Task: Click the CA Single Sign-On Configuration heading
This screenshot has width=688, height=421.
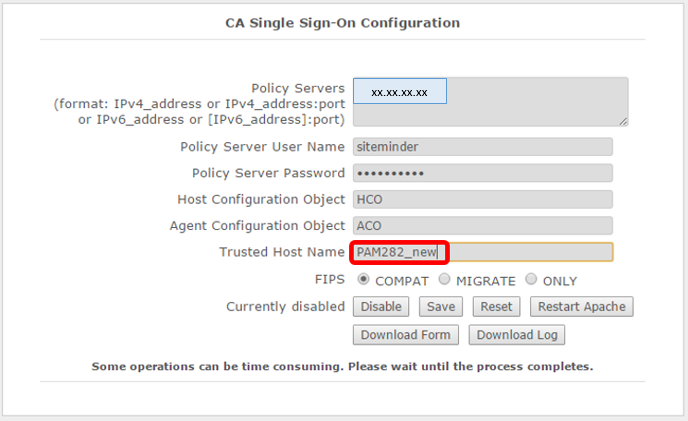Action: [343, 22]
